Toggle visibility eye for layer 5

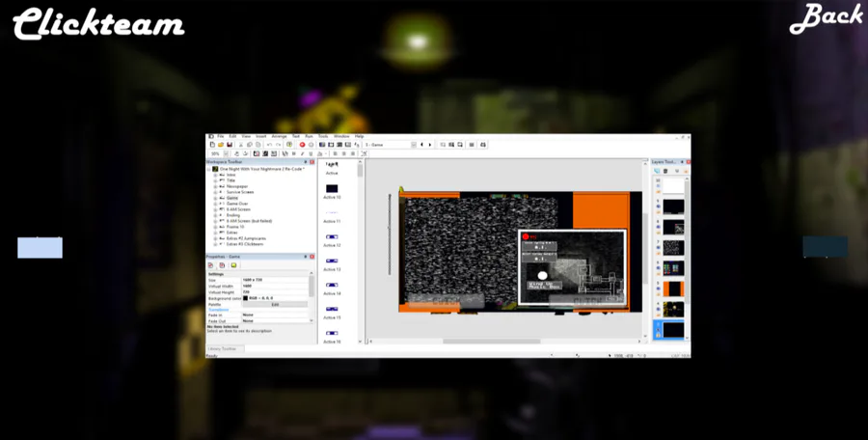coord(658,289)
